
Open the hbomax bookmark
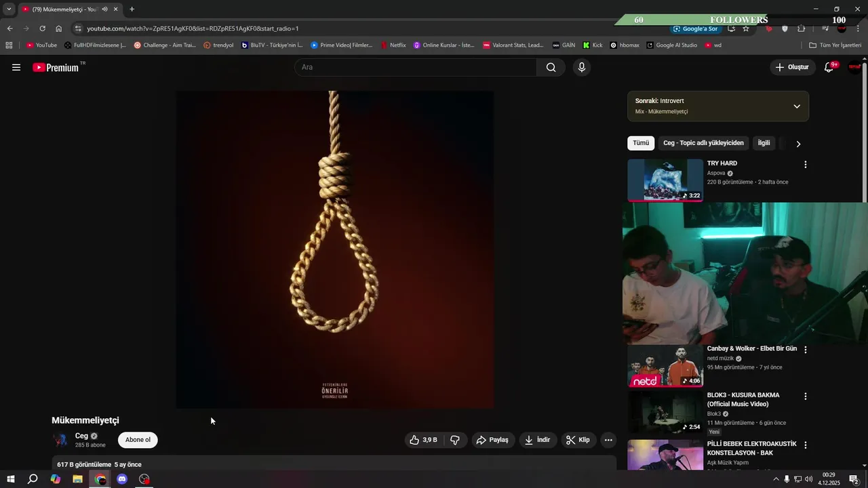click(625, 45)
